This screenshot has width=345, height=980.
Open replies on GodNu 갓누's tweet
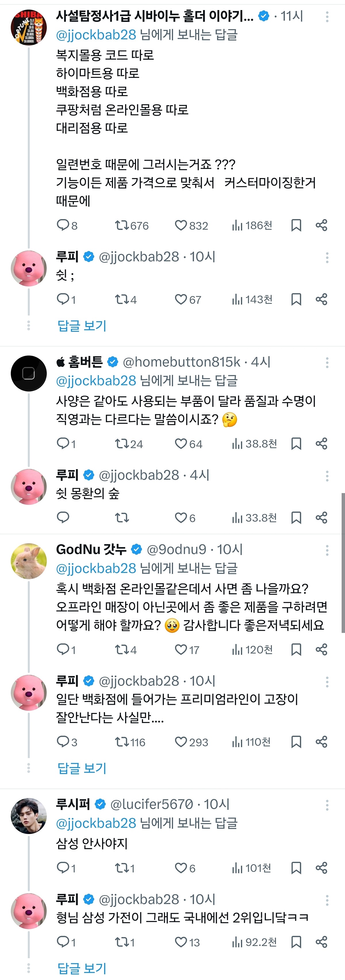click(63, 649)
